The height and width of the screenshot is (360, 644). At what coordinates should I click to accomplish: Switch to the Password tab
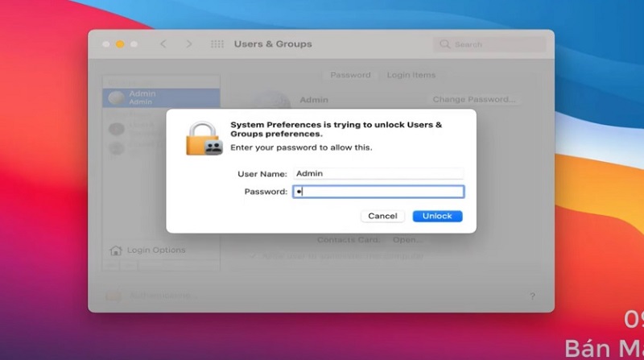coord(350,75)
